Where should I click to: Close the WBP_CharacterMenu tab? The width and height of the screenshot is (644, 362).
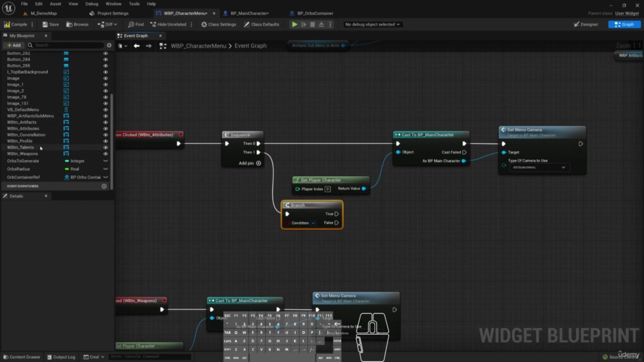pyautogui.click(x=214, y=13)
